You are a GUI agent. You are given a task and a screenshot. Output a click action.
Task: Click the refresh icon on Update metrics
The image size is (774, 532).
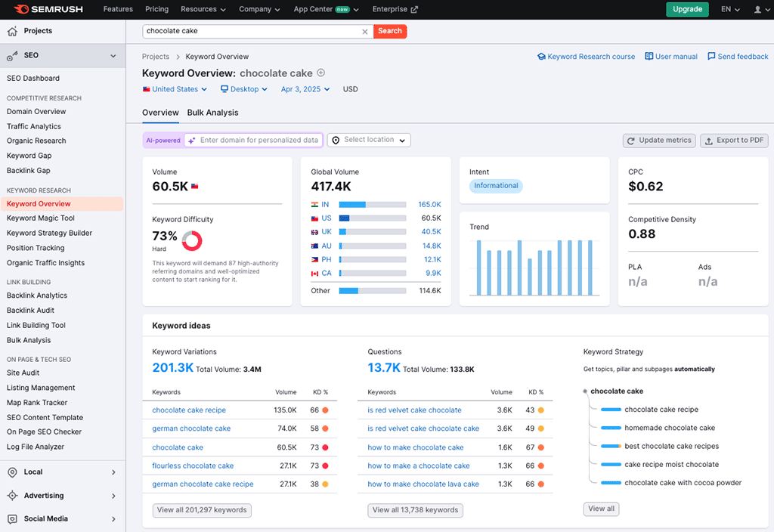(x=631, y=141)
